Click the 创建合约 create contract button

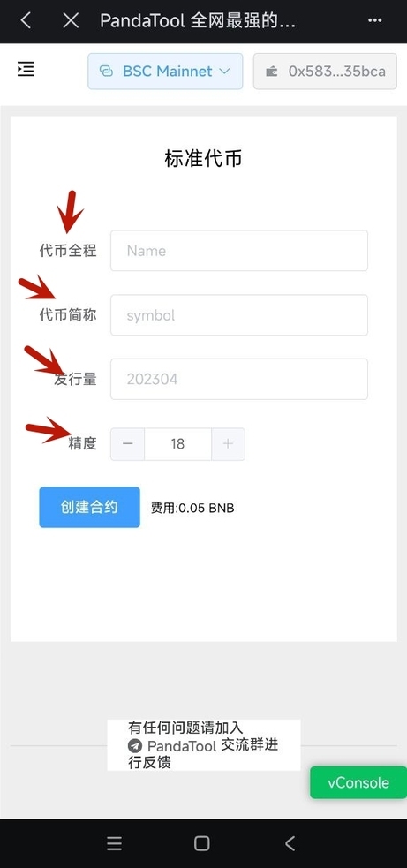pyautogui.click(x=90, y=507)
